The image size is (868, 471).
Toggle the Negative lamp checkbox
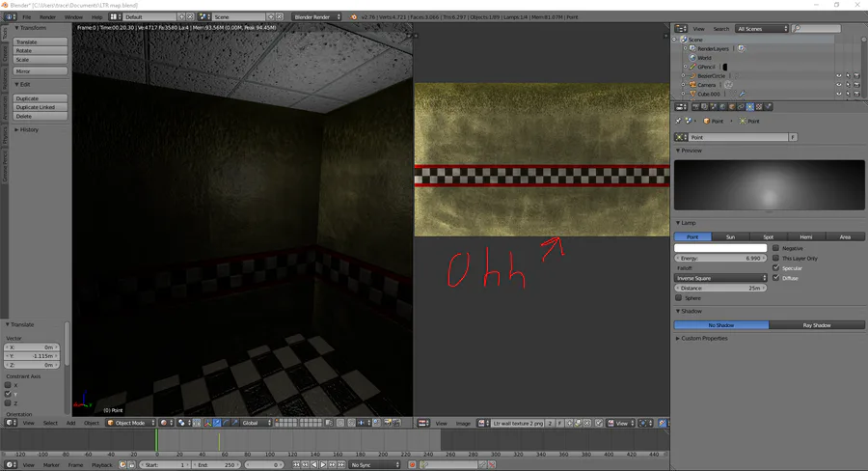[775, 248]
